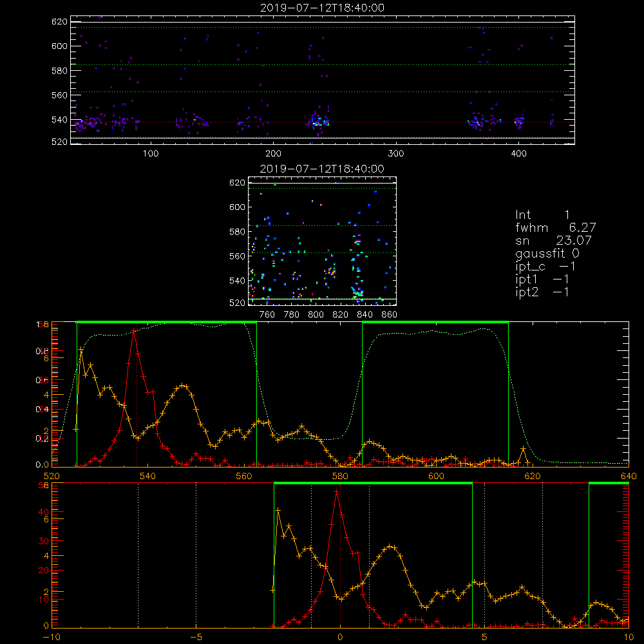Click y-axis label 560 on top image

pos(59,95)
